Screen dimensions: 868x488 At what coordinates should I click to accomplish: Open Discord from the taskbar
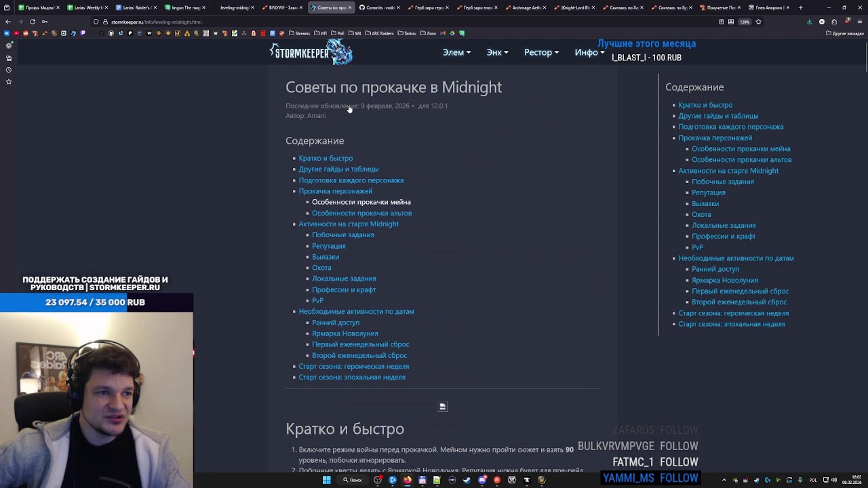(x=482, y=480)
